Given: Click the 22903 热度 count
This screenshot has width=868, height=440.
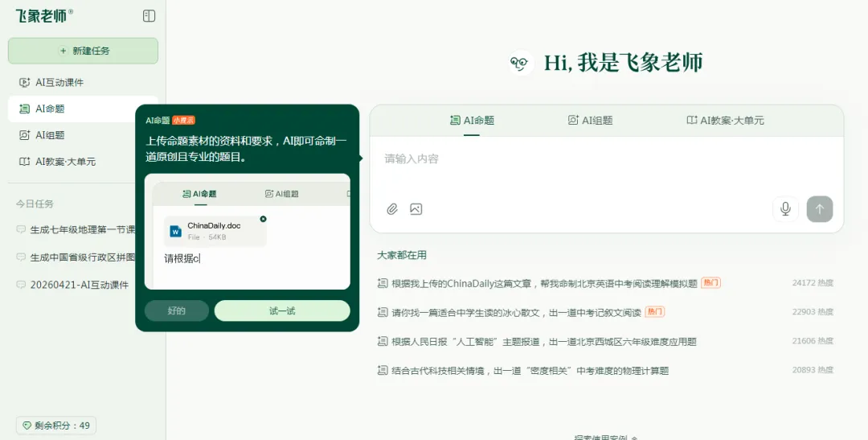Looking at the screenshot, I should point(813,312).
